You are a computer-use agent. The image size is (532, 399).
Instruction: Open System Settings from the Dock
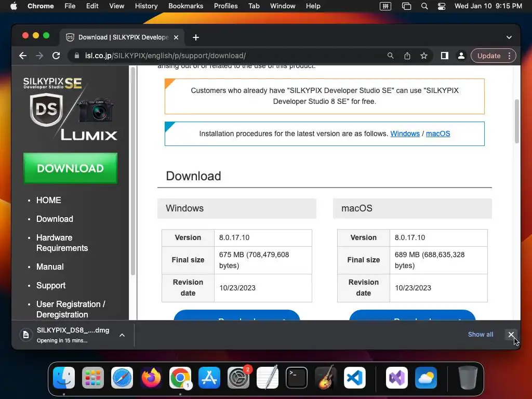point(238,378)
